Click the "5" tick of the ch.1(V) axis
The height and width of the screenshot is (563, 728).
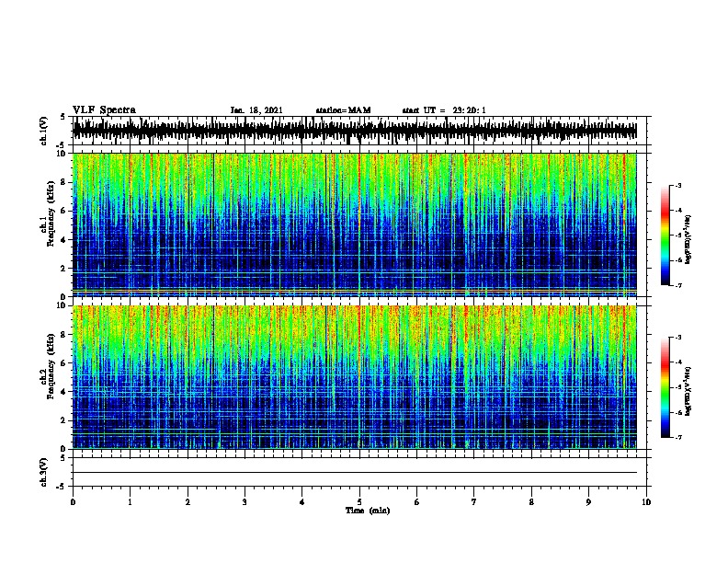pos(63,117)
